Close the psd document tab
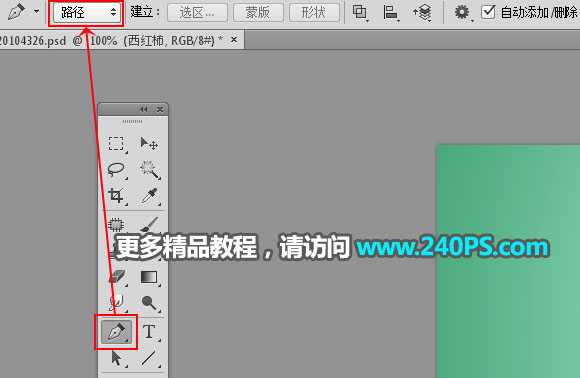The image size is (580, 378). click(x=234, y=39)
